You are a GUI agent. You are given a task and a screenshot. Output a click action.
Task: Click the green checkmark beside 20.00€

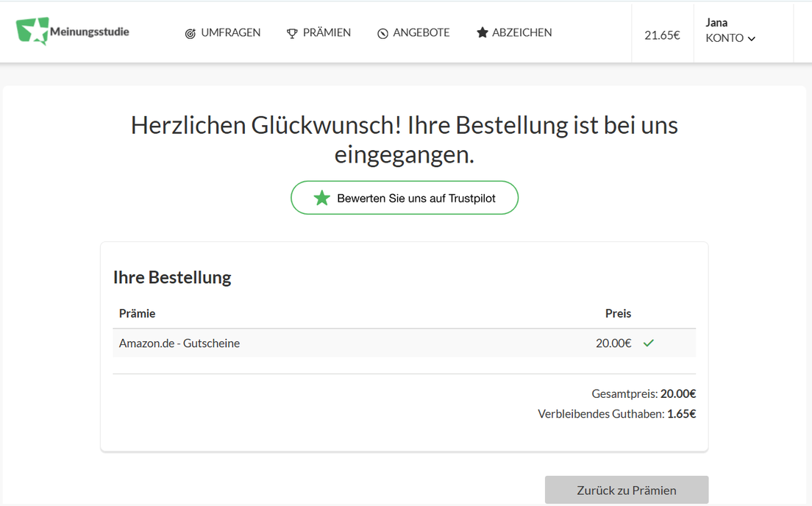(649, 343)
